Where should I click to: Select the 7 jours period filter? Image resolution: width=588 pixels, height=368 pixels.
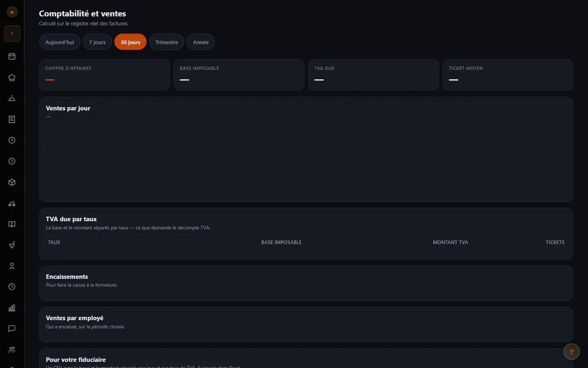point(97,42)
